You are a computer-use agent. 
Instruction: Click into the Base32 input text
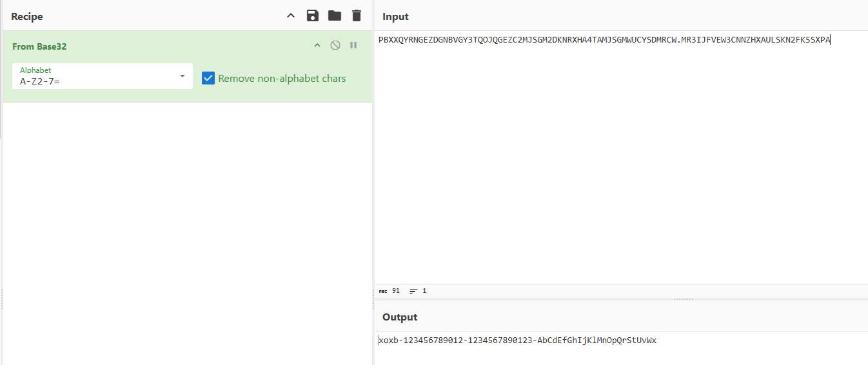(604, 40)
